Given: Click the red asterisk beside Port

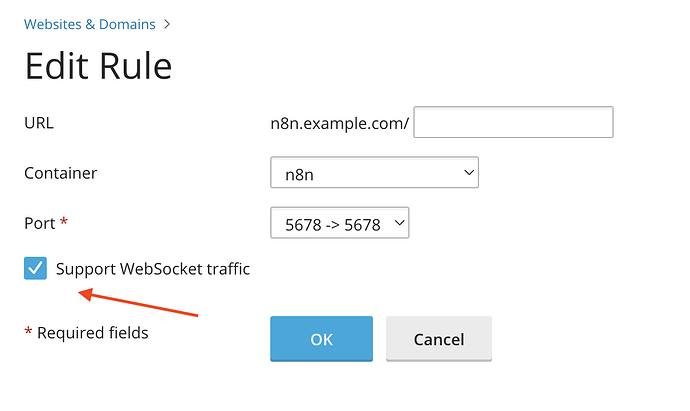Looking at the screenshot, I should (65, 222).
